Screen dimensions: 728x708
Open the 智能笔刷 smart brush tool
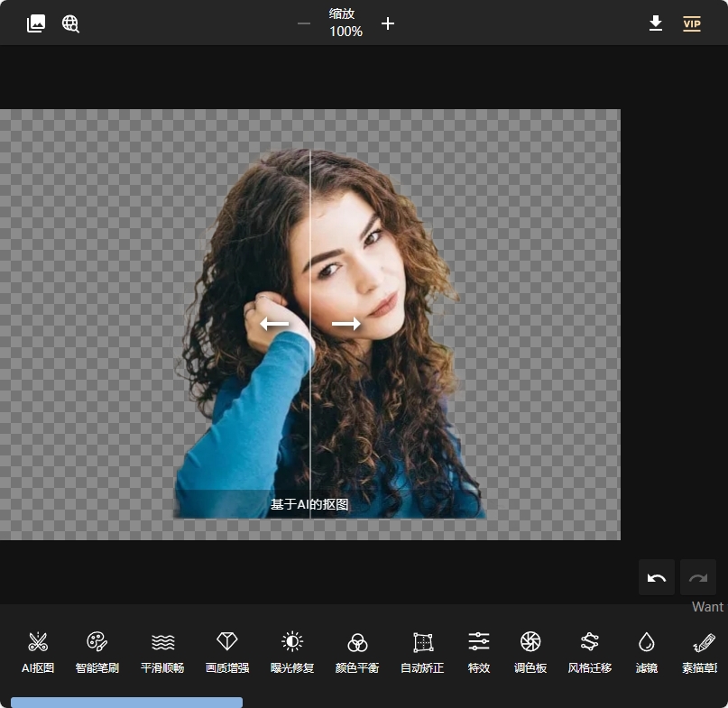(x=97, y=651)
